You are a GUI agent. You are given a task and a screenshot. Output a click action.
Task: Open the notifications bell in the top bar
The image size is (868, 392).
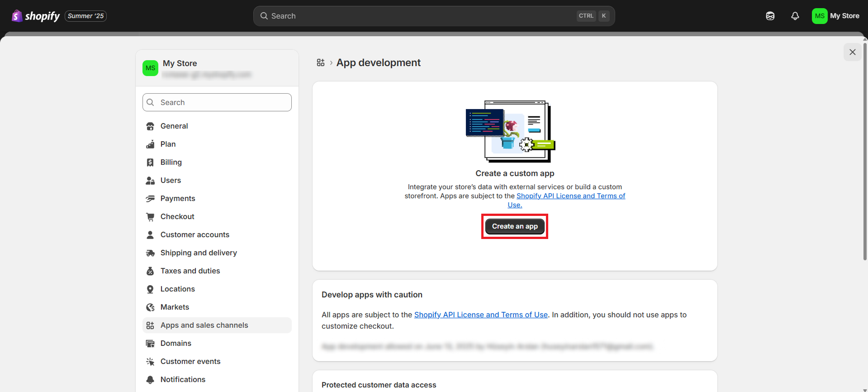coord(795,16)
